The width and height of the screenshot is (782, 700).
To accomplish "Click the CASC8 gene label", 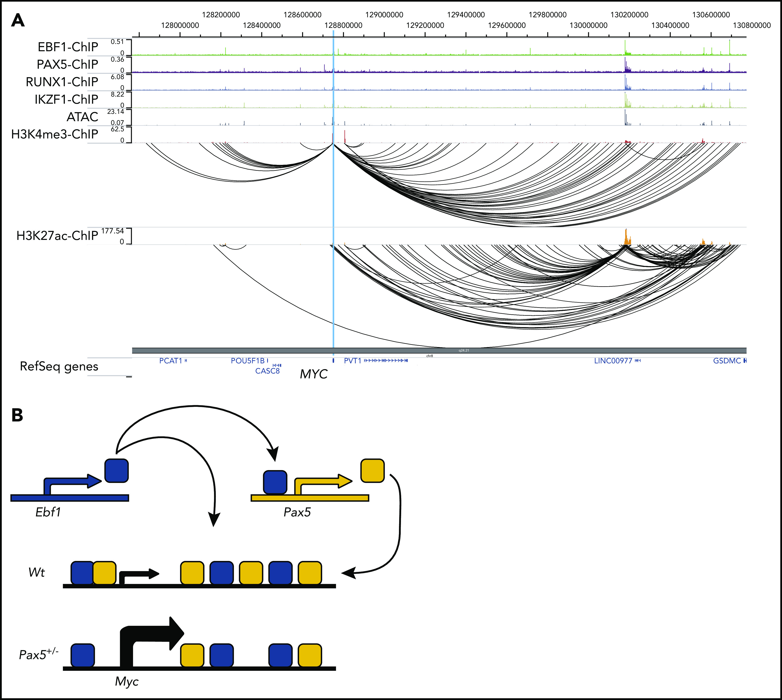I will pos(268,371).
